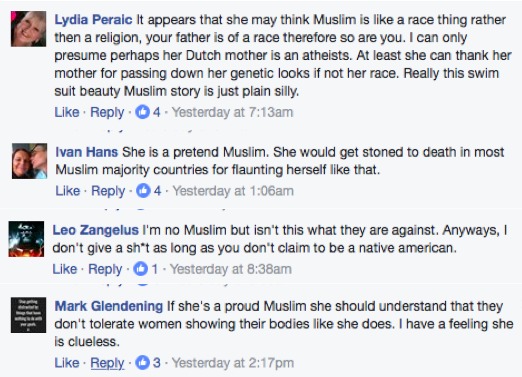Open Lydia Peraic's profile picture
This screenshot has height=377, width=522.
click(x=28, y=29)
